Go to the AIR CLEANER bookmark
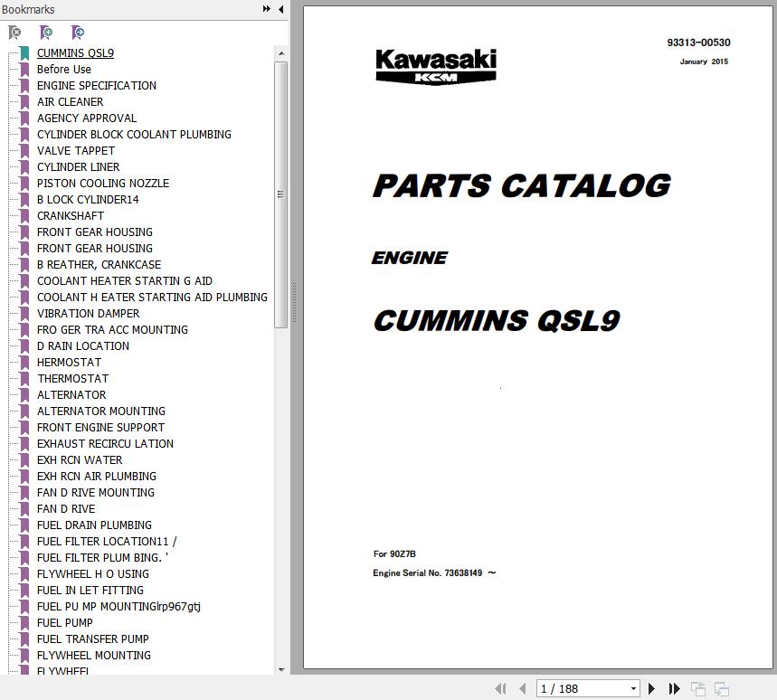Screen dimensions: 777x700 click(71, 102)
